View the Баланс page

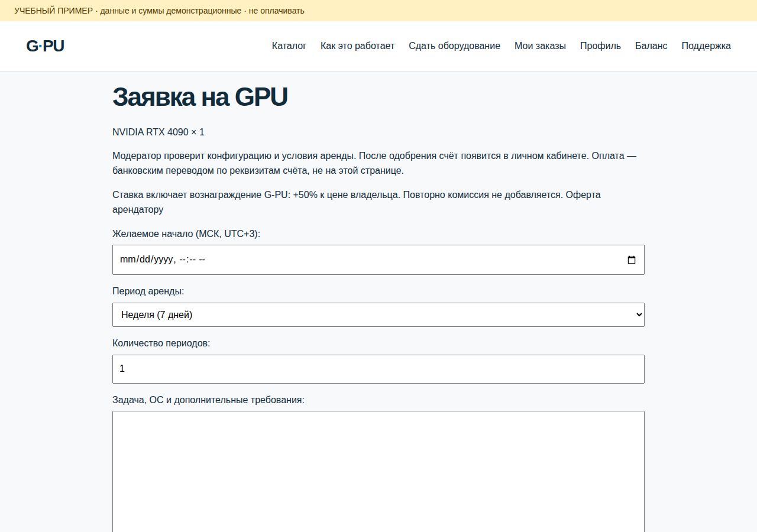point(651,46)
